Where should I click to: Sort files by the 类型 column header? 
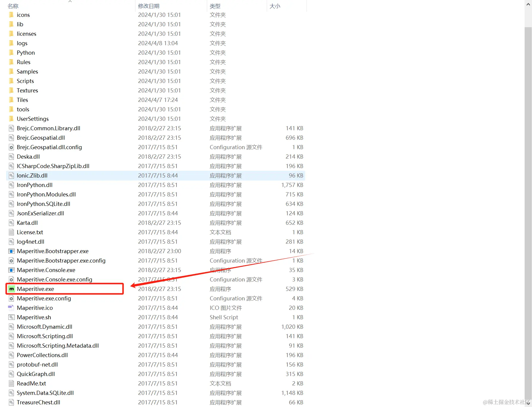coord(215,6)
